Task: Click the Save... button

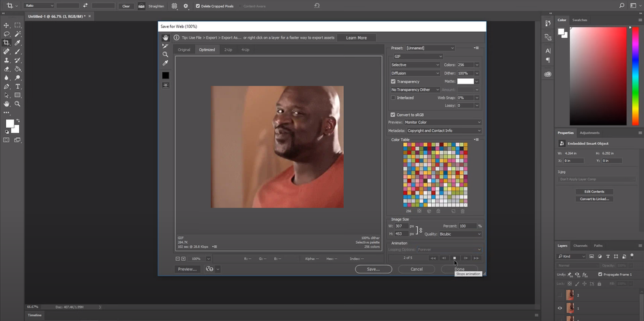Action: pyautogui.click(x=373, y=269)
